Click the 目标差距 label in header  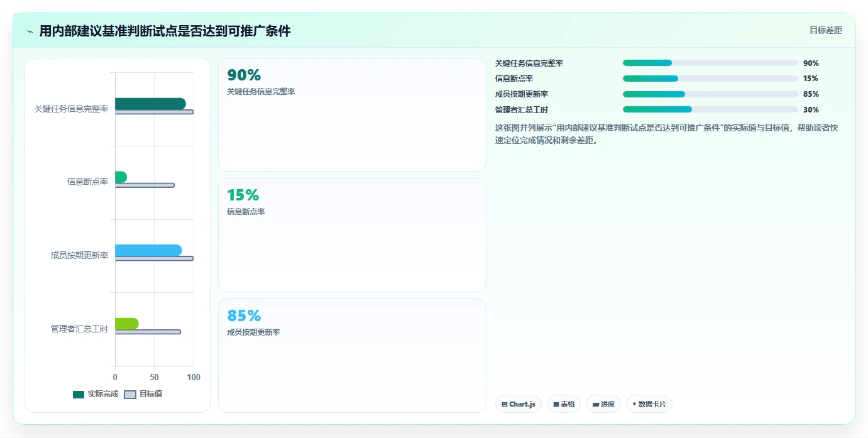[x=825, y=30]
